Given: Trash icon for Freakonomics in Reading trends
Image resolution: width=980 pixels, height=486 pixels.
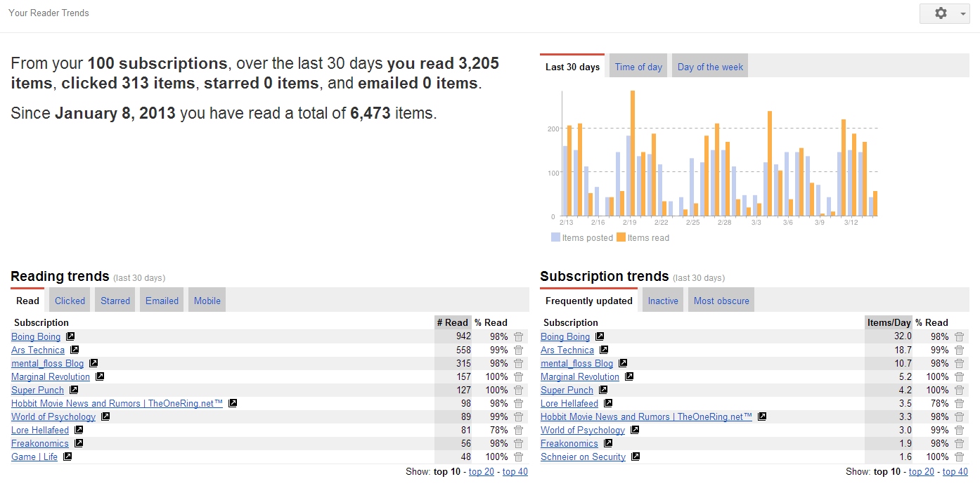Looking at the screenshot, I should pyautogui.click(x=518, y=444).
